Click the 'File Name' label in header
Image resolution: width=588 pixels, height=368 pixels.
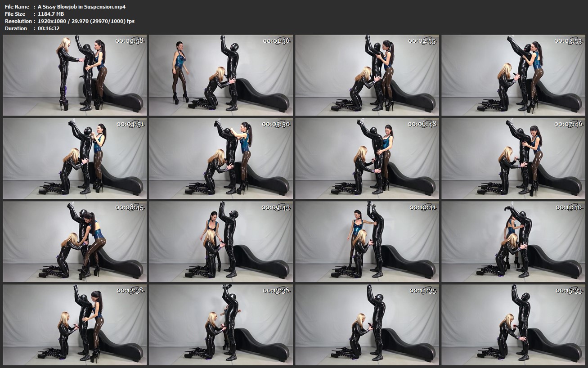(x=17, y=7)
